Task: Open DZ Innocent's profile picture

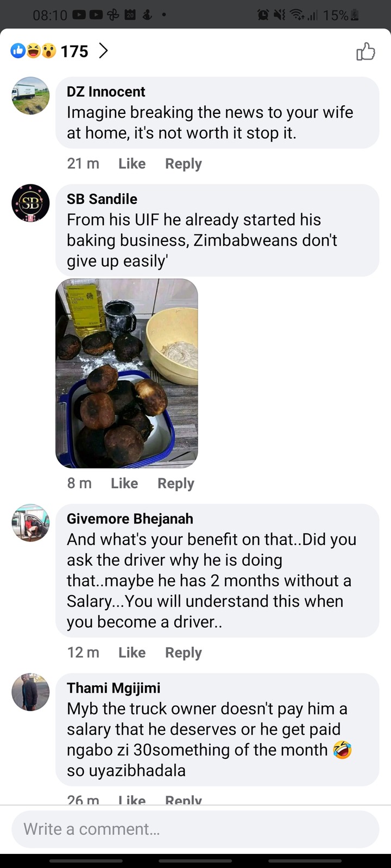Action: click(x=30, y=95)
